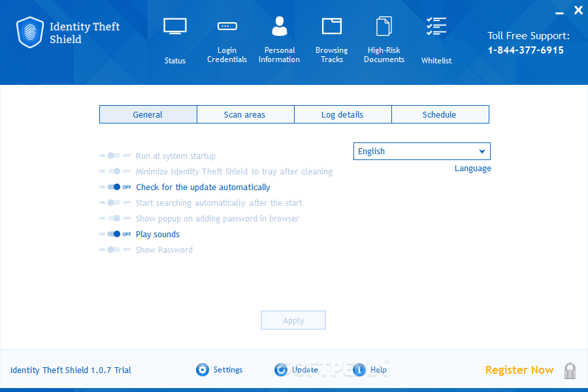Screen dimensions: 588x392
Task: Click the Language label text
Action: point(473,169)
